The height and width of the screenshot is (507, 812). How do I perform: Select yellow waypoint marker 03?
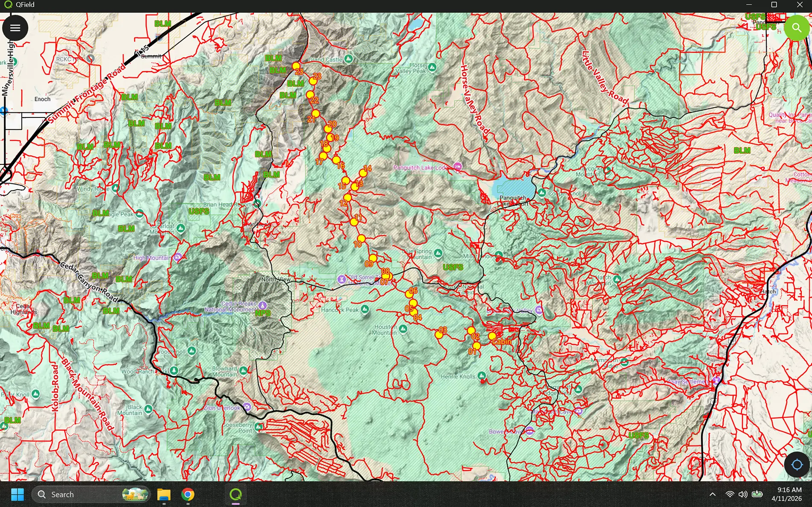coord(439,335)
